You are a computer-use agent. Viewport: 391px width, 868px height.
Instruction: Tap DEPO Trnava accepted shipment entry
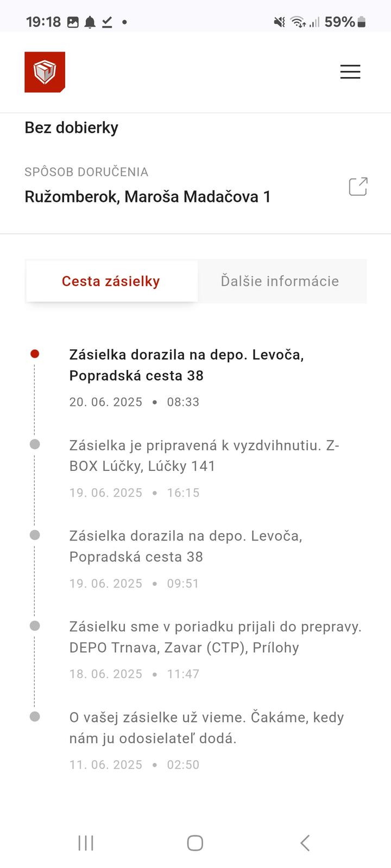215,637
